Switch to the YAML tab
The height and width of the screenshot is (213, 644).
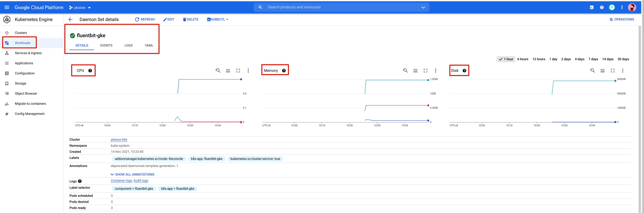tap(149, 46)
